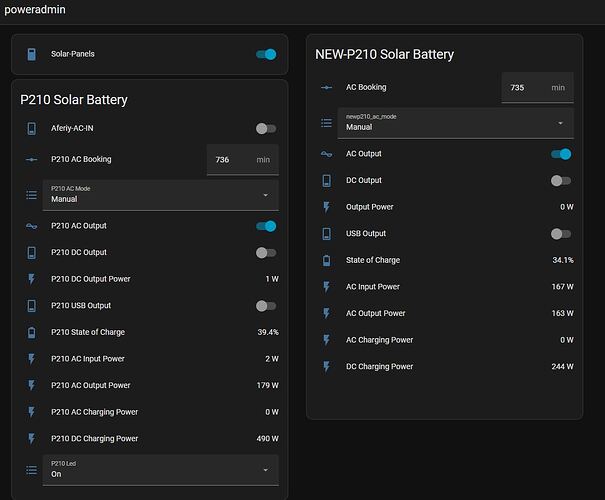Click the P210 AC Input Power flash icon
Screen dimensions: 605x500
pyautogui.click(x=32, y=359)
